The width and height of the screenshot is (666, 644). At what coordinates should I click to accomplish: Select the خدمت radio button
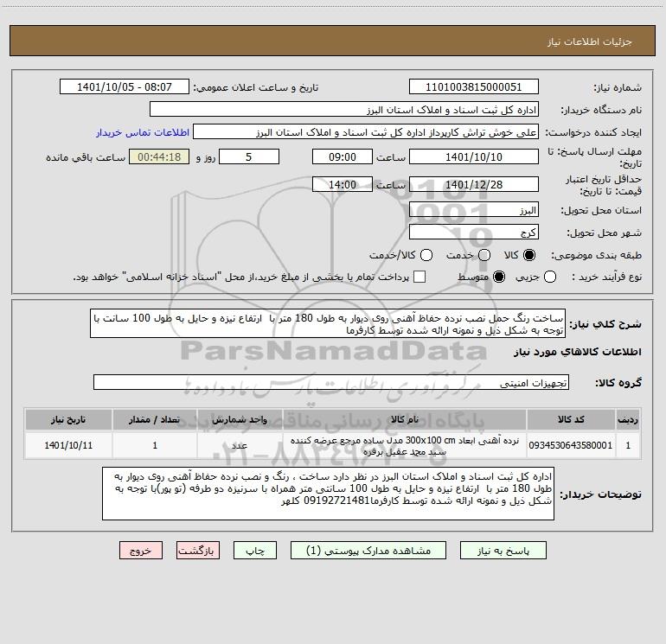coord(484,255)
